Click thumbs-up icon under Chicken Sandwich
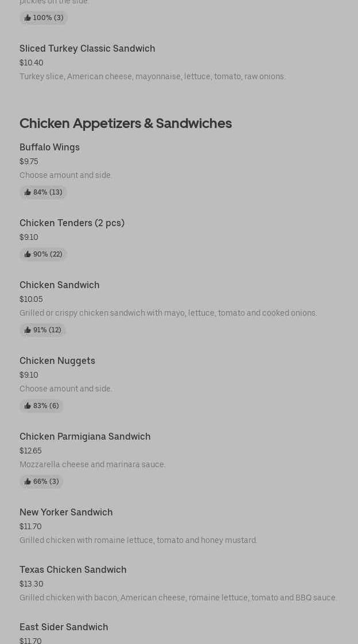Screen dimensions: 358x644 (x=28, y=330)
